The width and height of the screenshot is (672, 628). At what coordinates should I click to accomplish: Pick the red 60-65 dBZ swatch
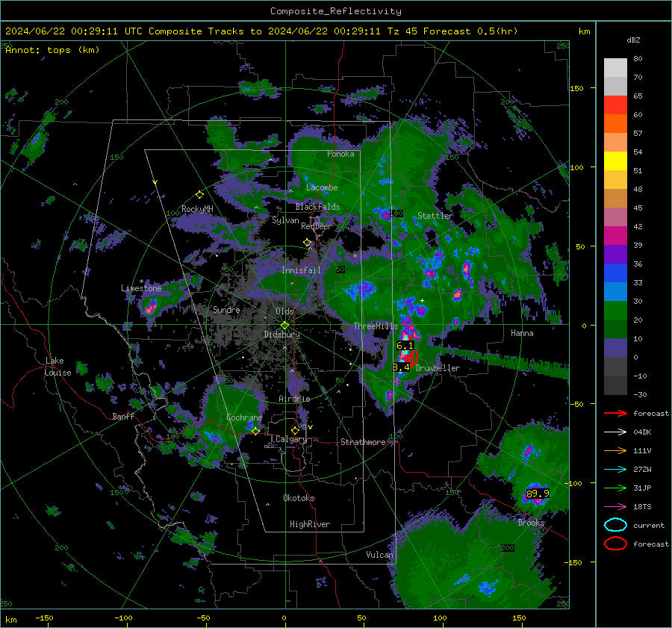pos(615,105)
